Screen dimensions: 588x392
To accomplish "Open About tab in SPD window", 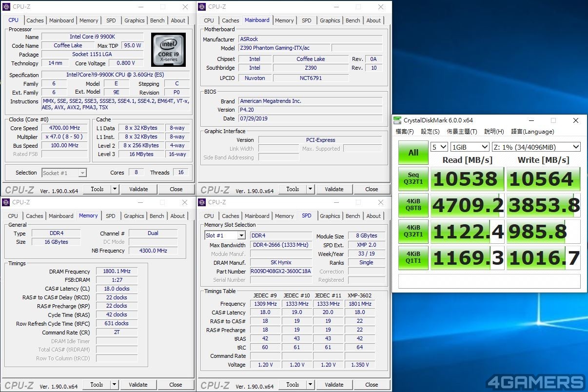I will [373, 216].
